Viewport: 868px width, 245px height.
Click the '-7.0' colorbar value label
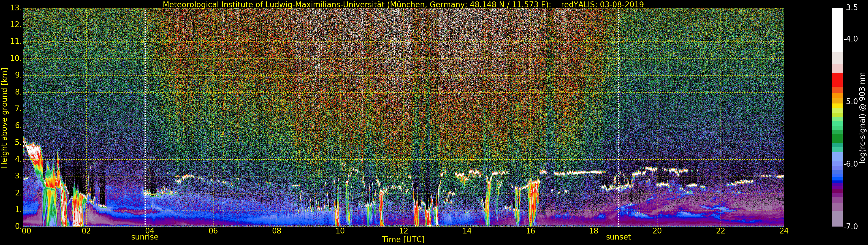(x=851, y=227)
